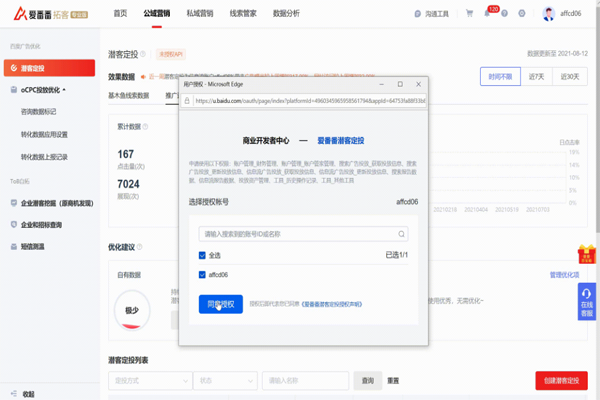The width and height of the screenshot is (600, 400).
Task: Close the 用户授权 Edge popup window
Action: point(418,84)
